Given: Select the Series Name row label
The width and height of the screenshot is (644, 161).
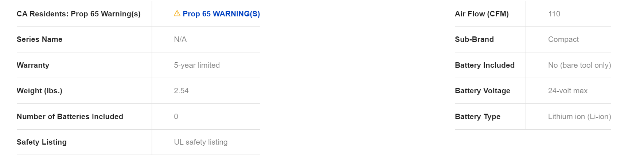Looking at the screenshot, I should (x=39, y=39).
